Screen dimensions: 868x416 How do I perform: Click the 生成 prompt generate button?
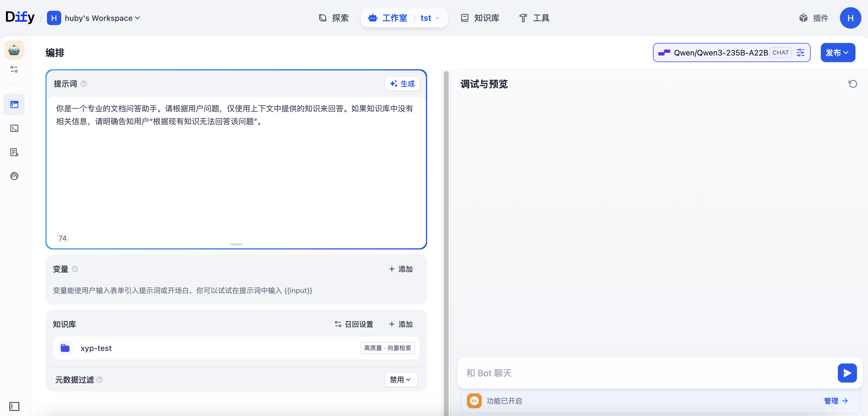[x=402, y=84]
